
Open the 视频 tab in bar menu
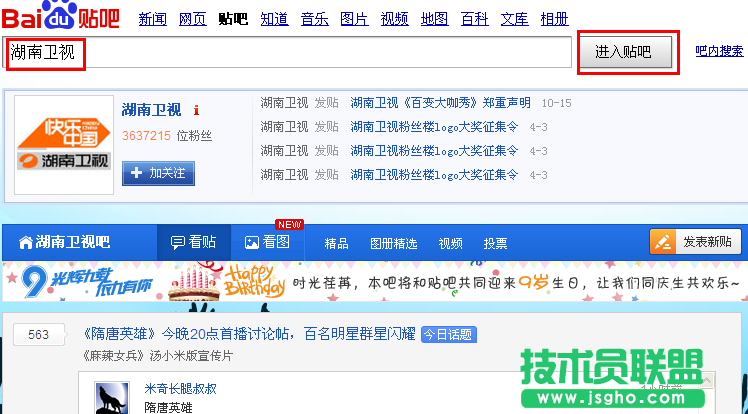click(450, 244)
